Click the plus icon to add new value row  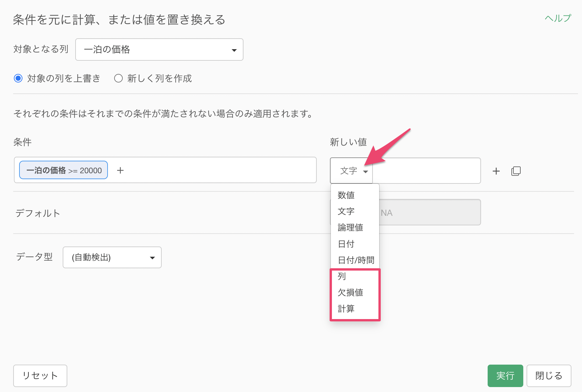pyautogui.click(x=496, y=171)
